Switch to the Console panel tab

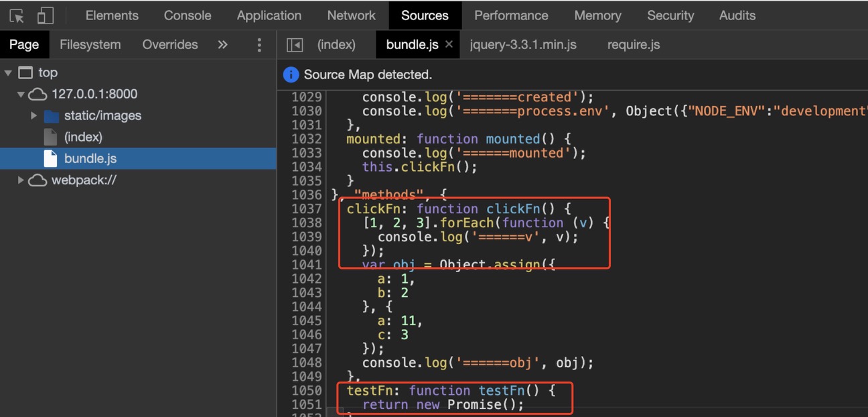(188, 15)
